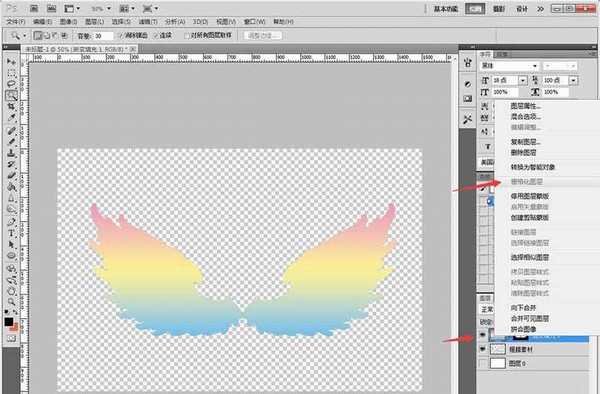Select the Crop tool
Image resolution: width=600 pixels, height=394 pixels.
tap(11, 107)
